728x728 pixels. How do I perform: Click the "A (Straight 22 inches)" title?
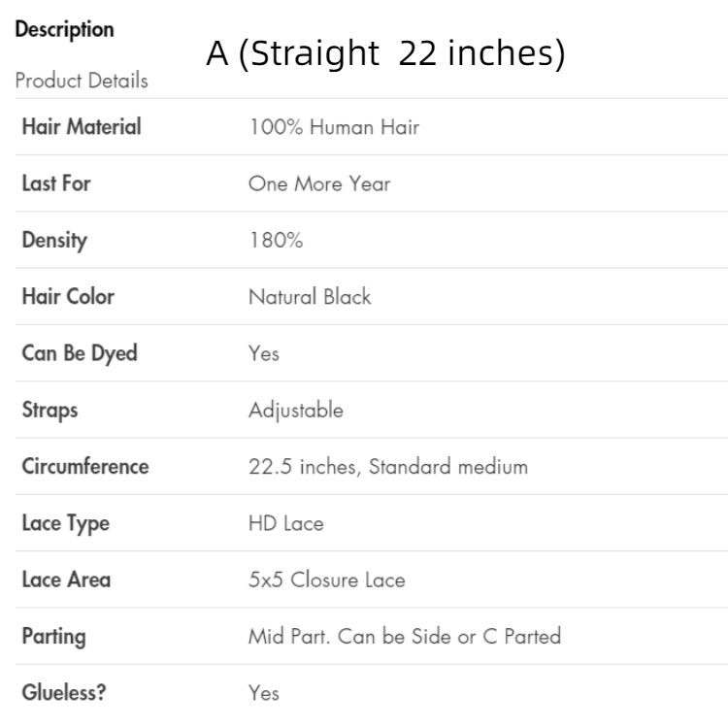[x=385, y=55]
